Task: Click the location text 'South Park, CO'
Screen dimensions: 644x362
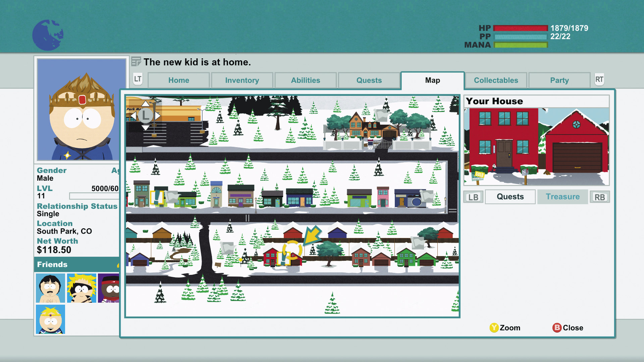Action: 64,231
